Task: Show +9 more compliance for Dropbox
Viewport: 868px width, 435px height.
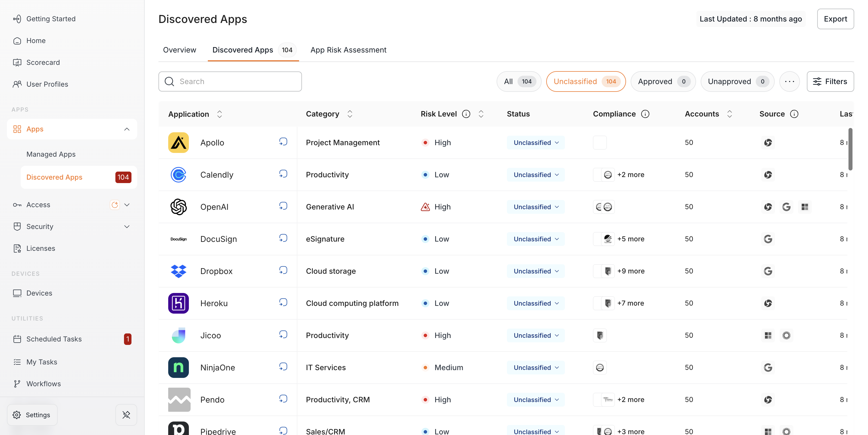Action: click(631, 271)
